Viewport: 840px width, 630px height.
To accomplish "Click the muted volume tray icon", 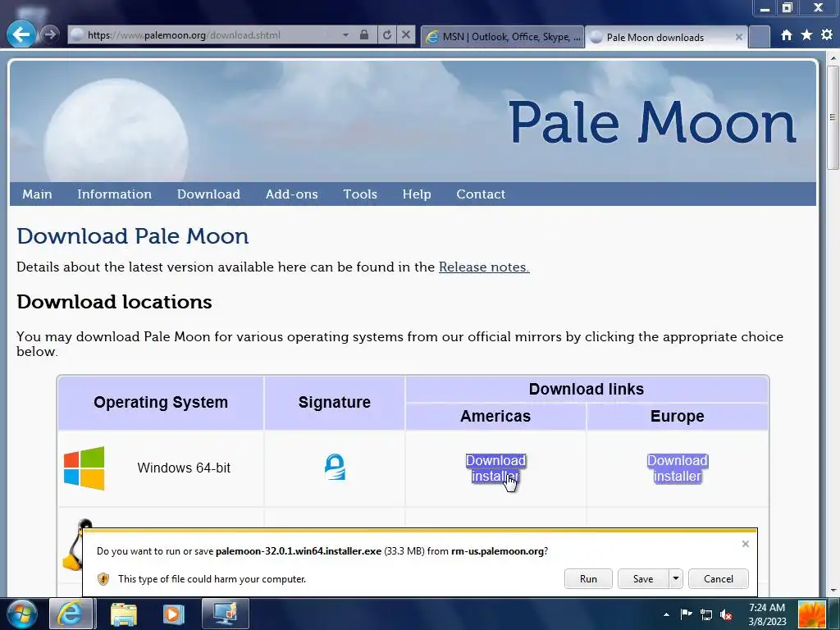I will (x=727, y=615).
